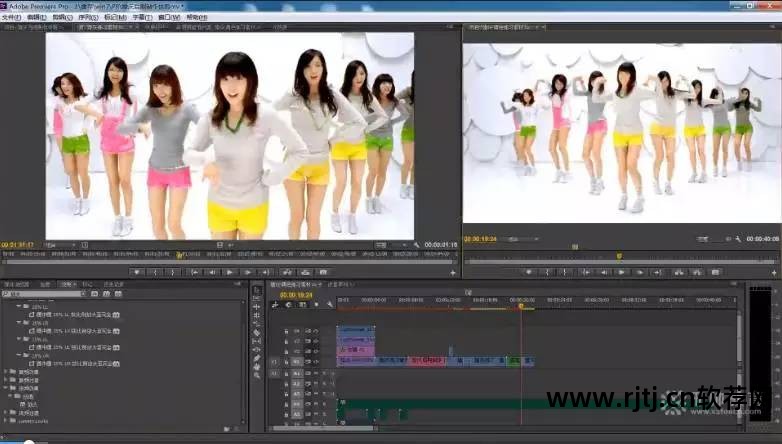Screen dimensions: 782x444
Task: Open the Program monitor zoom level dropdown
Action: click(x=523, y=239)
